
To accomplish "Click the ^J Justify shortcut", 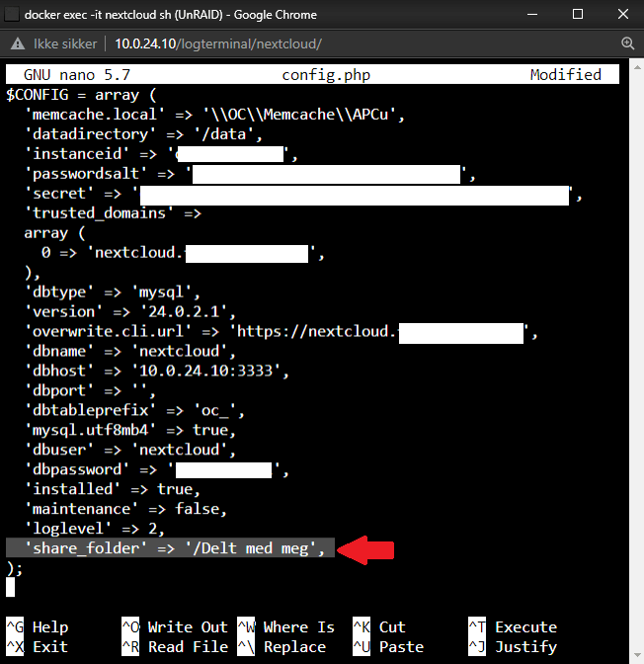I will pyautogui.click(x=513, y=646).
